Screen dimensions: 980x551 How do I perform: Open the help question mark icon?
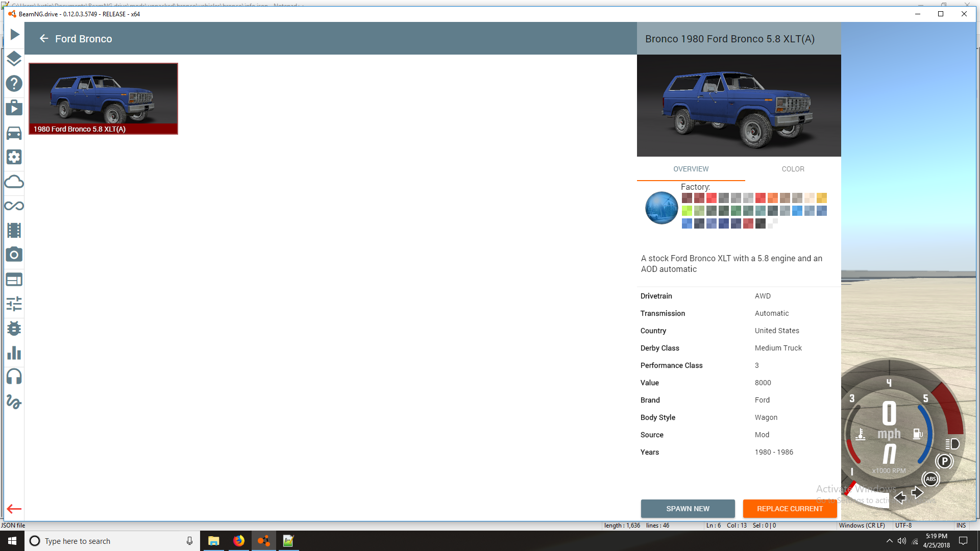tap(14, 83)
